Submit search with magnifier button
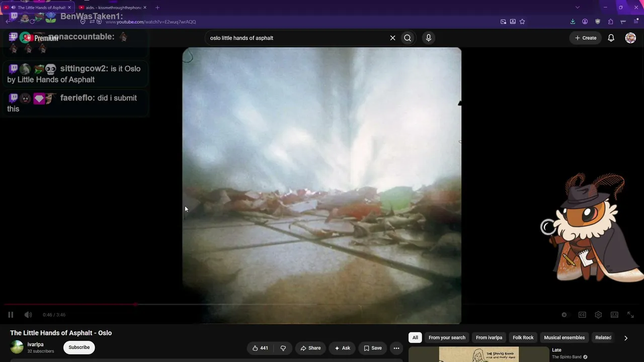 pos(408,38)
